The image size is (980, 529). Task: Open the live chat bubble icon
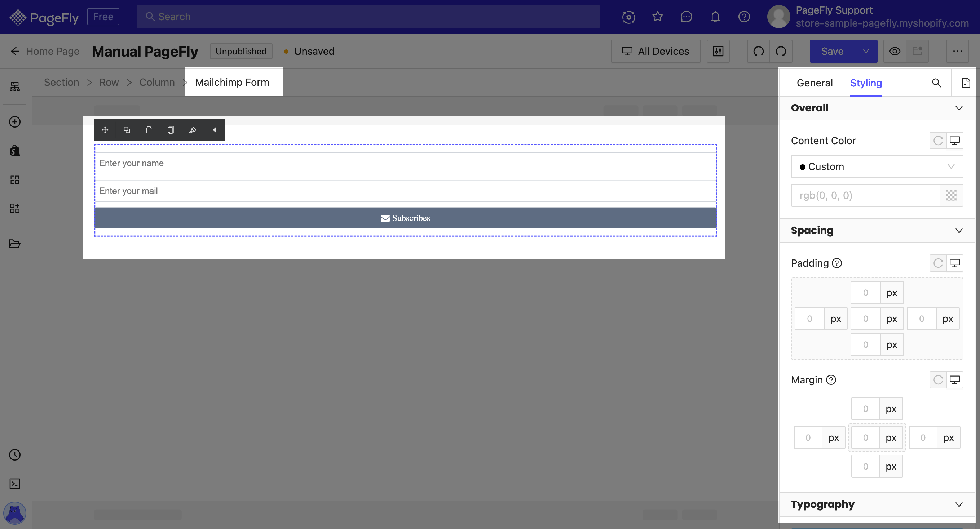(686, 17)
